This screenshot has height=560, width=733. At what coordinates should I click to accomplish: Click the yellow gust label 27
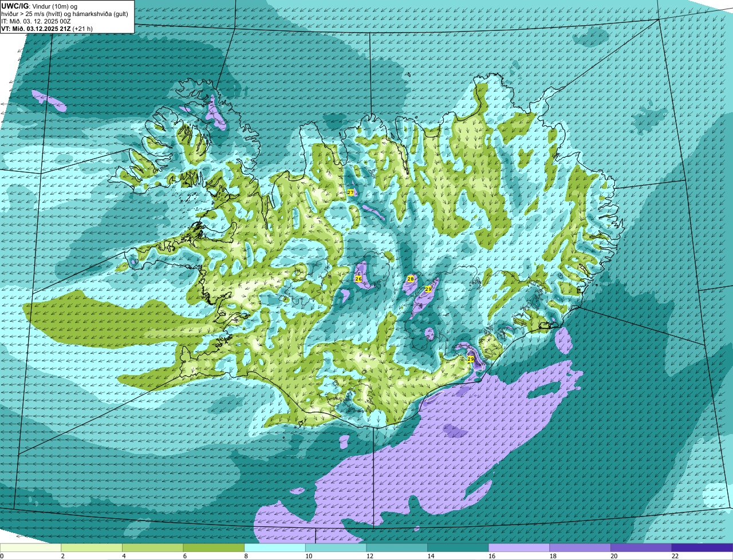click(x=350, y=192)
